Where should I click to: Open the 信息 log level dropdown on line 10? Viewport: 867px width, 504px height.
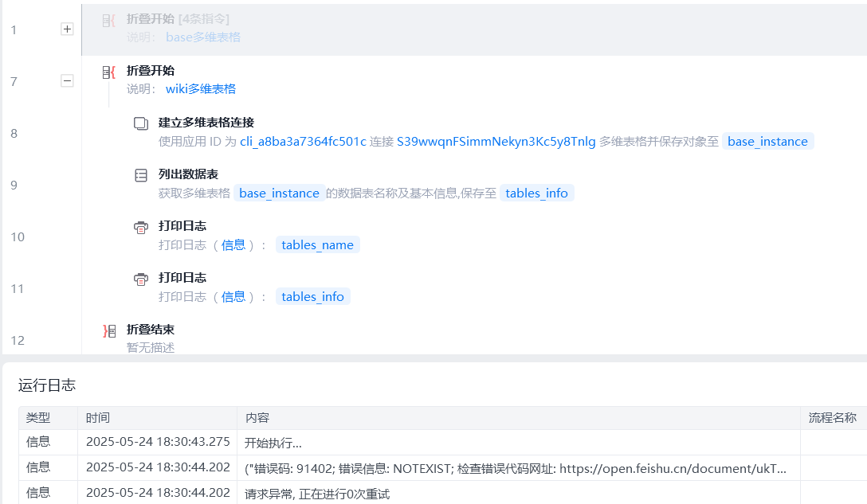tap(233, 245)
